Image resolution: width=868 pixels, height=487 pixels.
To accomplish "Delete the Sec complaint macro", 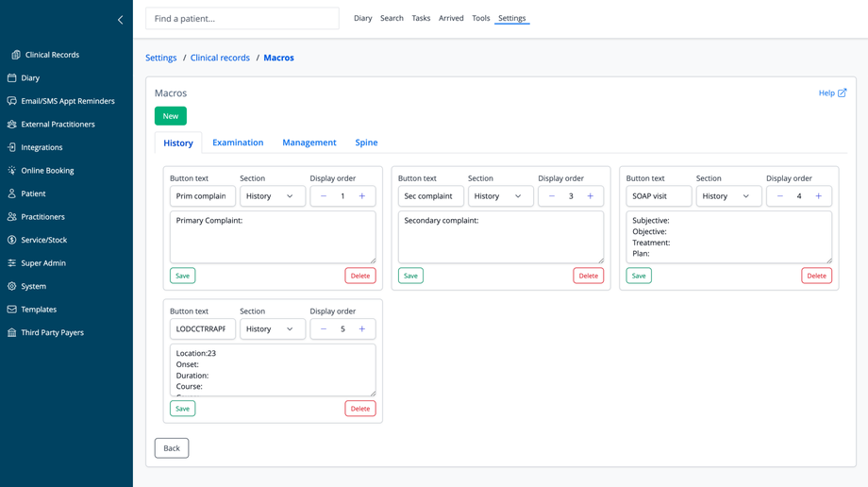I will click(588, 276).
